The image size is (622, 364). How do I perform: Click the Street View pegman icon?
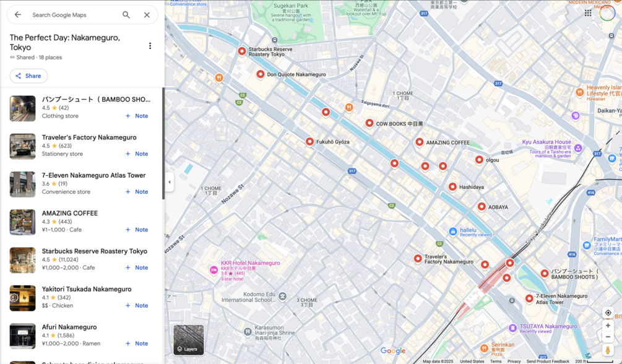click(x=608, y=350)
